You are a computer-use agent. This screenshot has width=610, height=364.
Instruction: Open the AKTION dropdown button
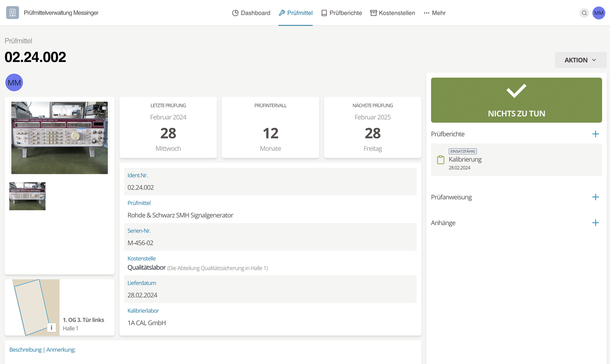coord(581,60)
